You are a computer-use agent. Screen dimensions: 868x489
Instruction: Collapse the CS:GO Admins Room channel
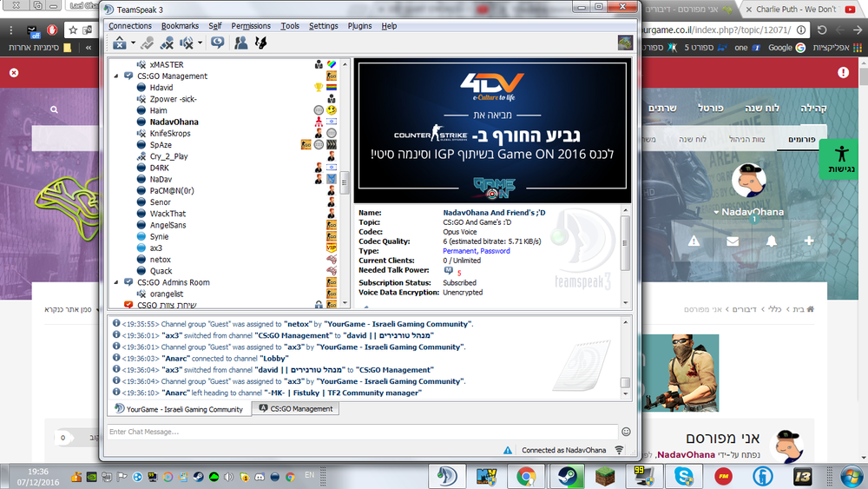pos(117,282)
